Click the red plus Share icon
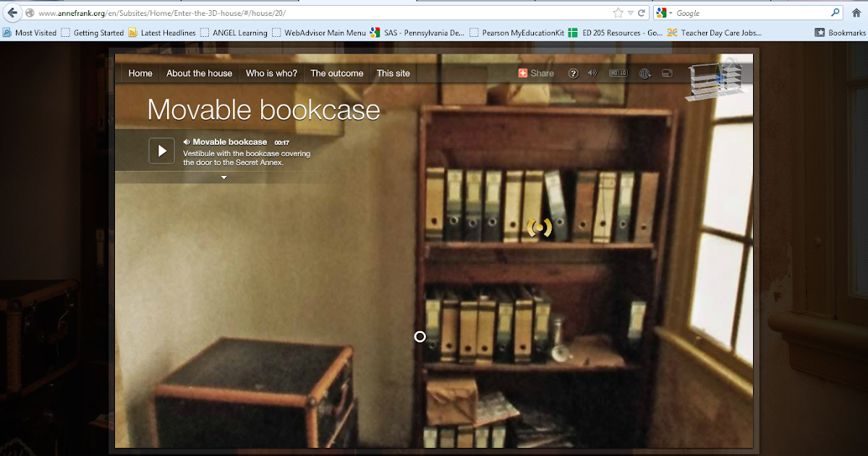 522,73
